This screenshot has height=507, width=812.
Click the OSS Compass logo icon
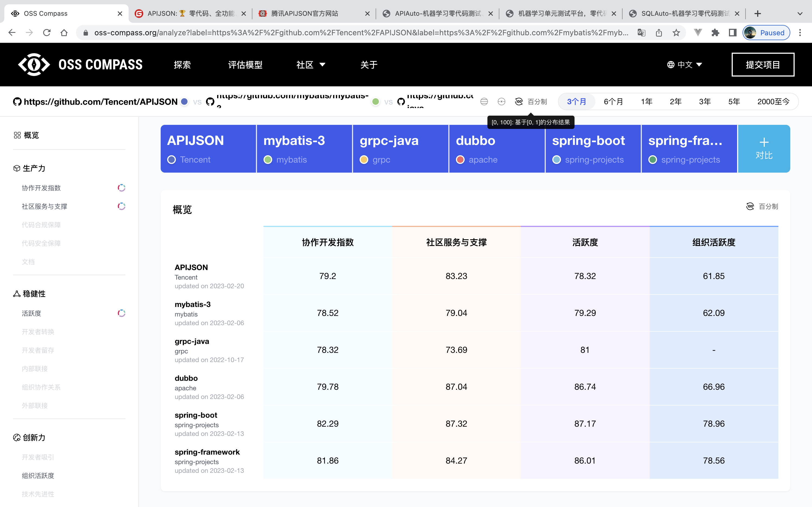click(x=34, y=64)
